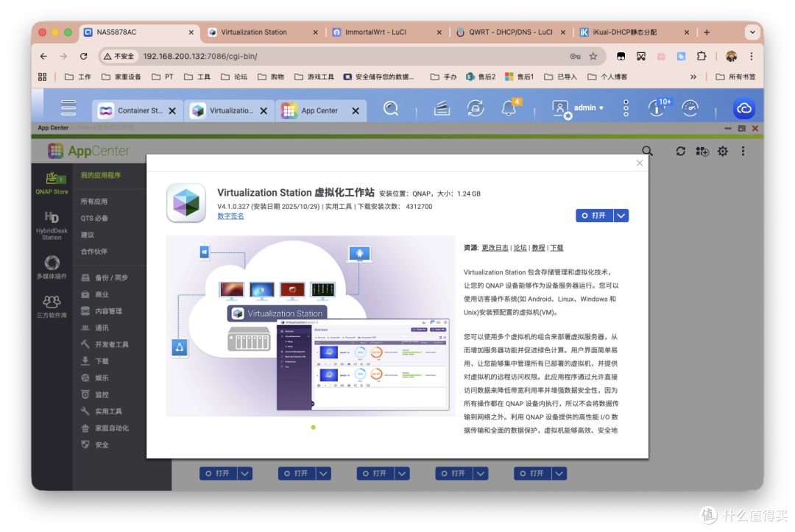Switch to ImmortalWrt - LuCI browser tab

pos(386,32)
